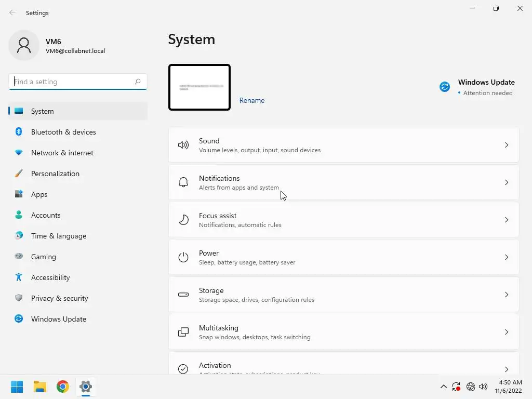Click the PC desktop preview thumbnail

[x=199, y=87]
